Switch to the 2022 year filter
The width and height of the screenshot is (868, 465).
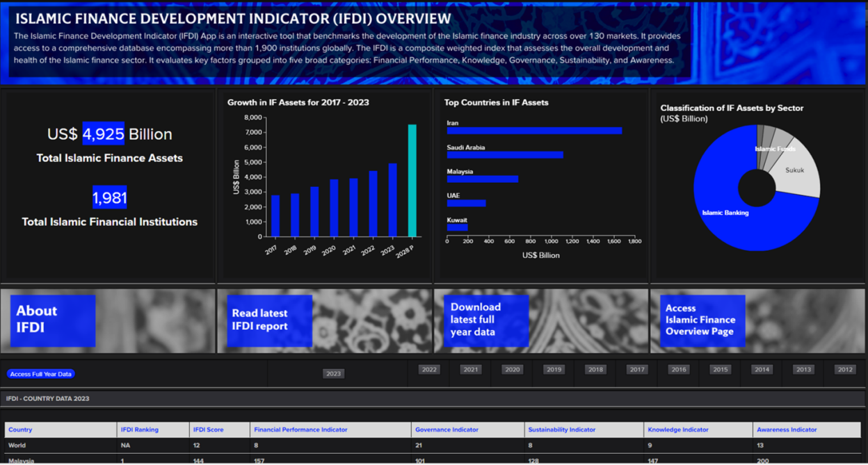pyautogui.click(x=428, y=369)
